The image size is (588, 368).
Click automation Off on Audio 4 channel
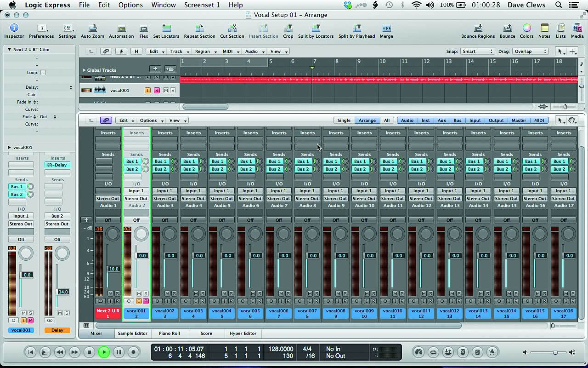193,220
